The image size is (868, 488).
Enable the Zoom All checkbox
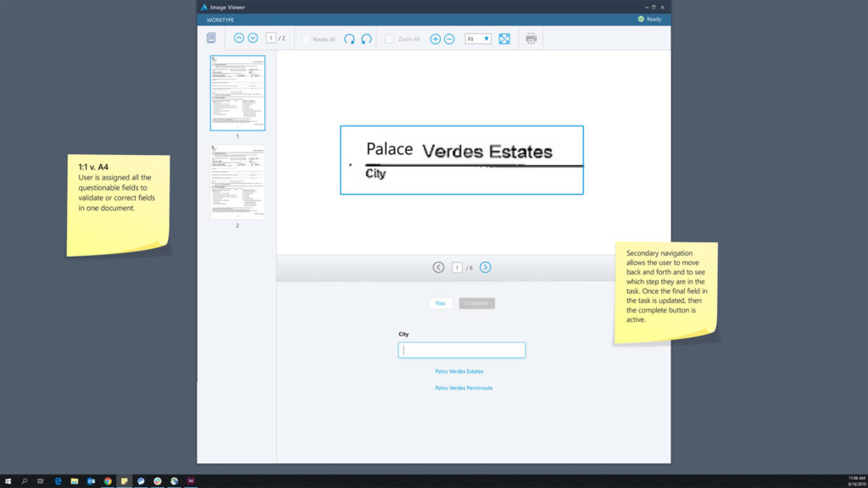(389, 39)
